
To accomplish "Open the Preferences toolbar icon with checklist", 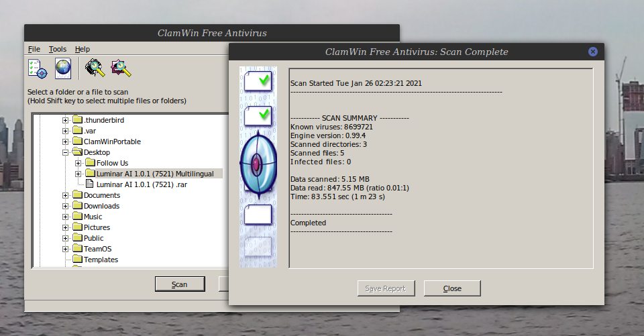I will pyautogui.click(x=38, y=68).
